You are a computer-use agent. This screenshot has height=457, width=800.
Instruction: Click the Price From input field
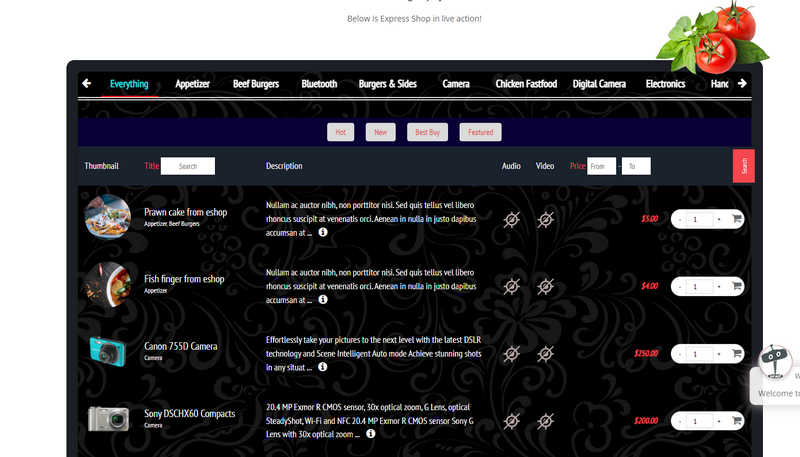[x=601, y=166]
